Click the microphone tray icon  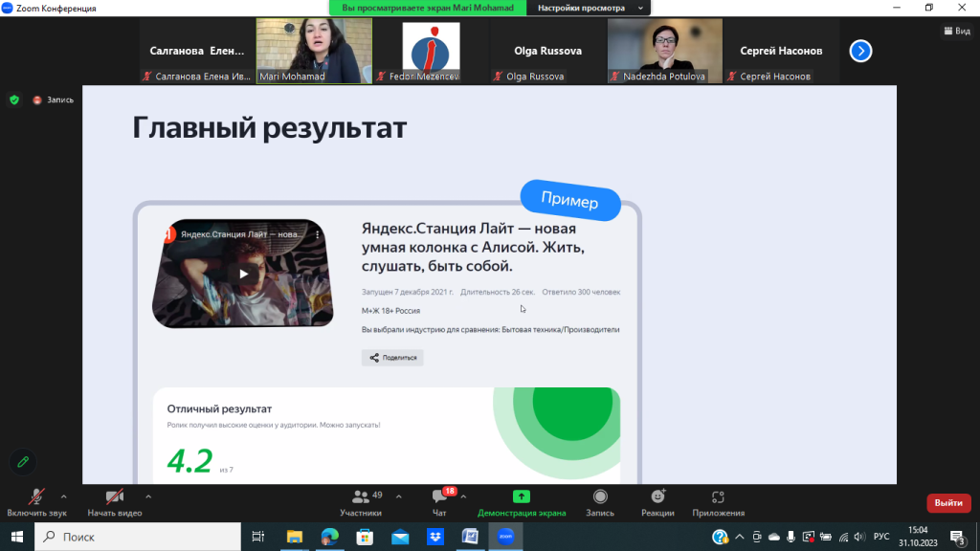[791, 537]
